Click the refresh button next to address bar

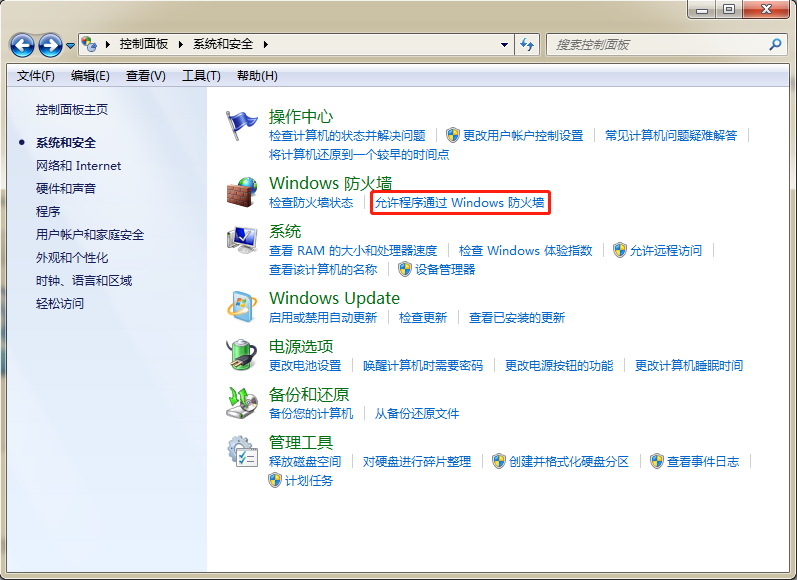point(527,45)
